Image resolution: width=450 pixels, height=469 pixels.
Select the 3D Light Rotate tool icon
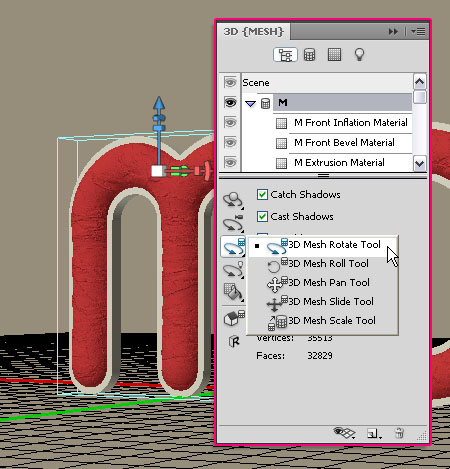click(233, 269)
